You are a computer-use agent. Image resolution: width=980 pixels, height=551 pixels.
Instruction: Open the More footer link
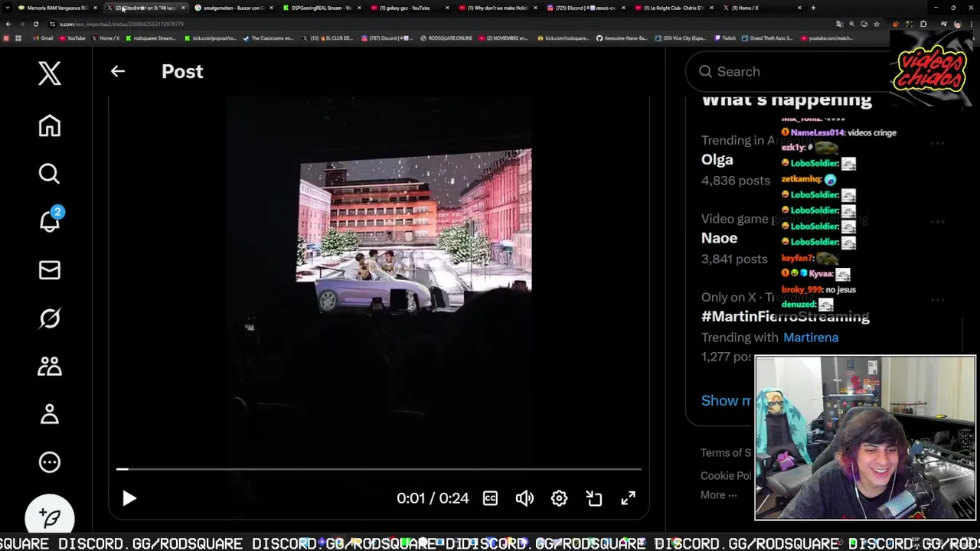[718, 495]
